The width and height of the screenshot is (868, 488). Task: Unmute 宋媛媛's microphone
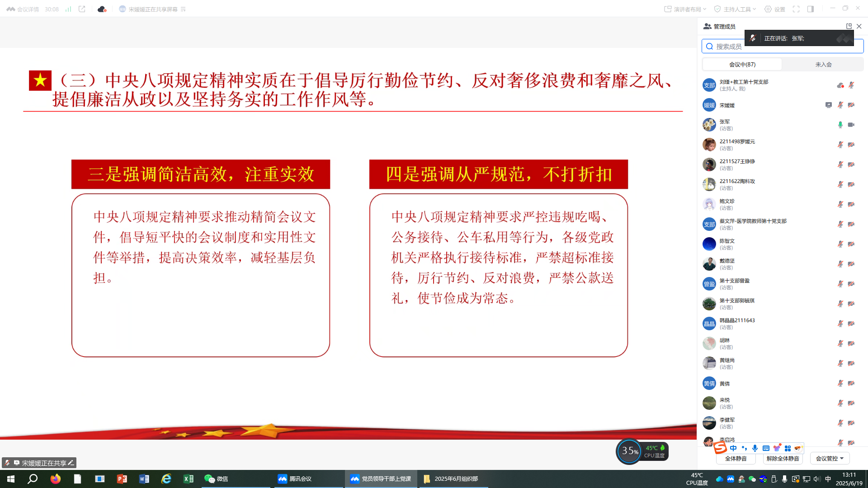click(x=840, y=105)
